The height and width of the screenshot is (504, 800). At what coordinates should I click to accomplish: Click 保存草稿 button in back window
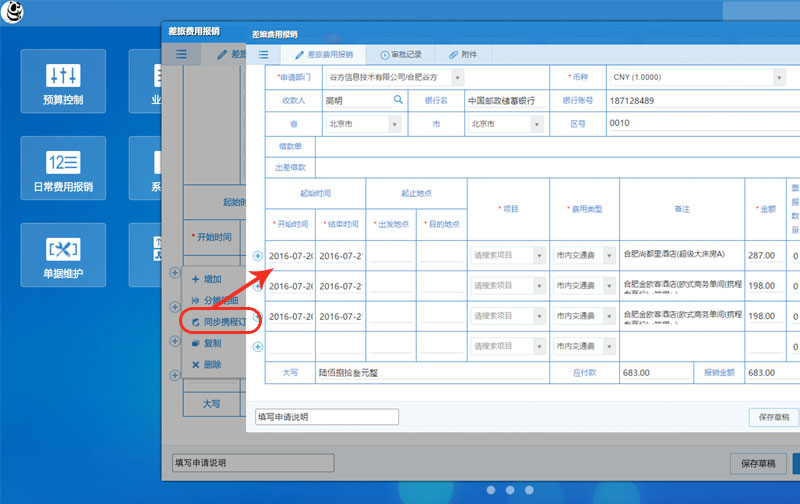click(x=758, y=464)
